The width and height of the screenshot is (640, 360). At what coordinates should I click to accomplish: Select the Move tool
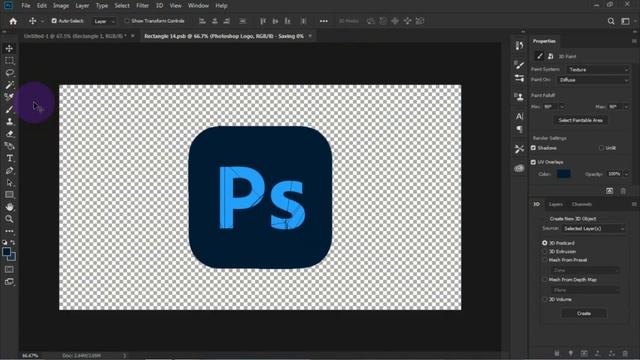(9, 49)
